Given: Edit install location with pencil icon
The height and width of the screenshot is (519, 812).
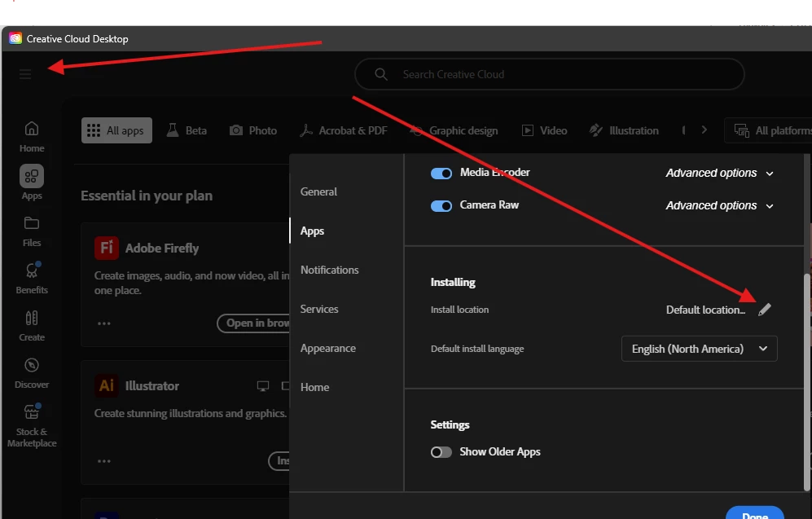Looking at the screenshot, I should click(x=765, y=310).
